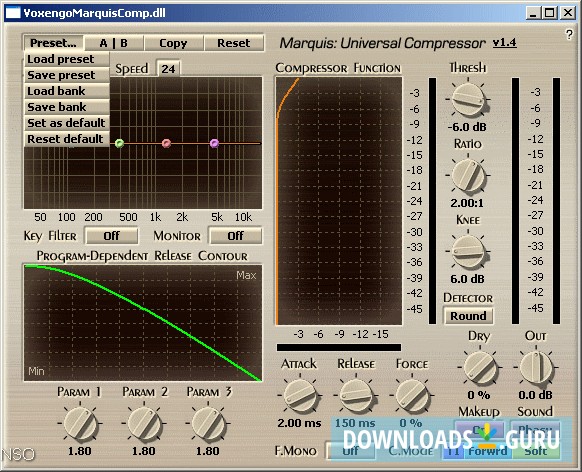Open the C.Mode Forwrd selector

click(x=487, y=451)
